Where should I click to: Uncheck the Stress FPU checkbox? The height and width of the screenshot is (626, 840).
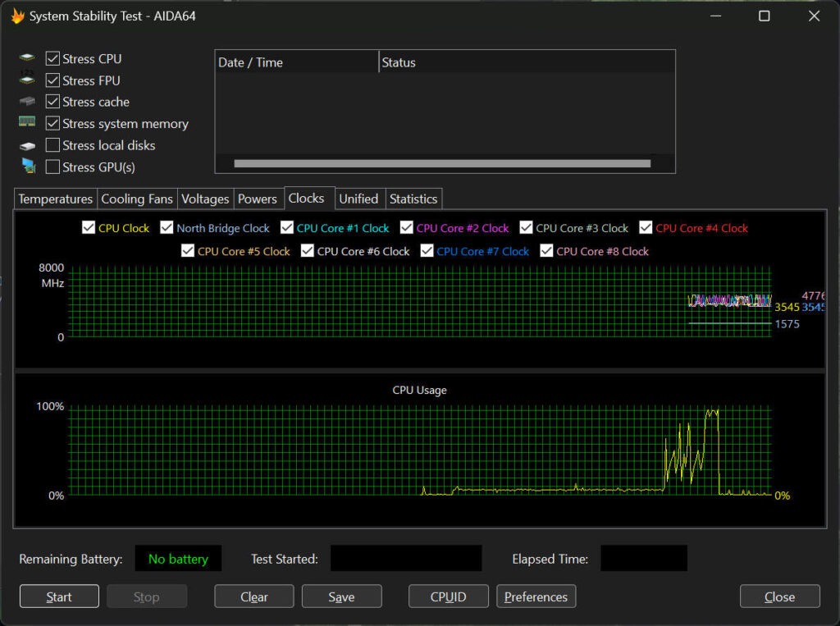pyautogui.click(x=52, y=80)
